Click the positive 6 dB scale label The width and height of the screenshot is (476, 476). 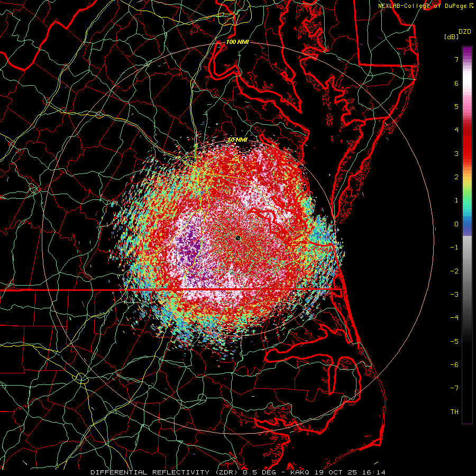[x=456, y=83]
